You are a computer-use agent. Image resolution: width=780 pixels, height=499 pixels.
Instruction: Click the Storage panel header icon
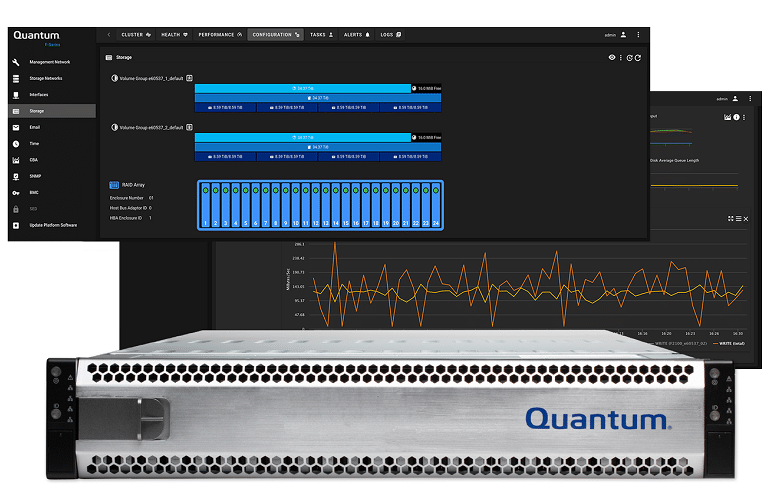(109, 58)
